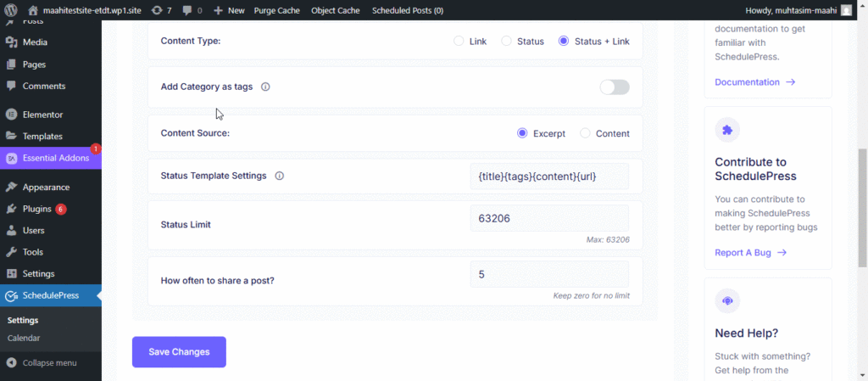
Task: Open the user avatar in admin bar
Action: coord(847,10)
